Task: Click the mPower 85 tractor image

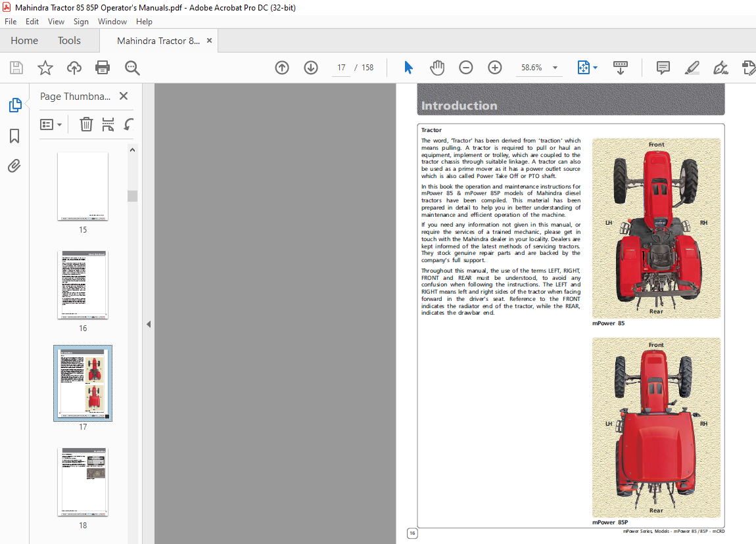Action: pyautogui.click(x=656, y=229)
